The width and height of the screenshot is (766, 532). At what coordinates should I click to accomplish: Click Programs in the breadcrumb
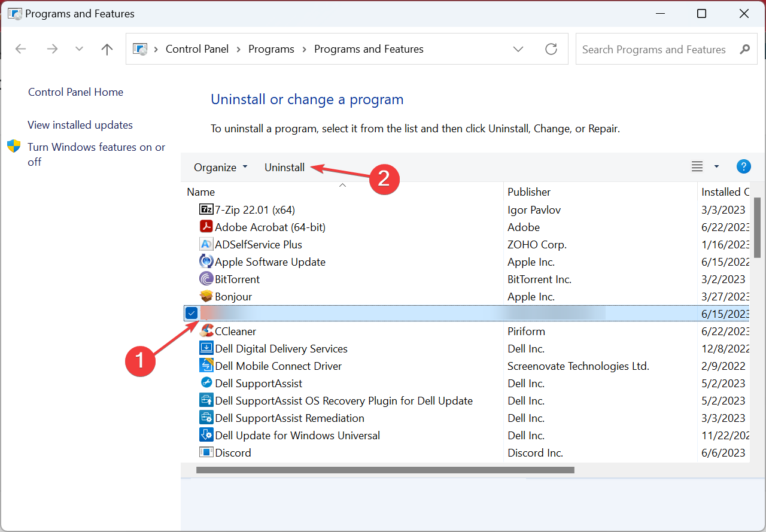pos(271,49)
